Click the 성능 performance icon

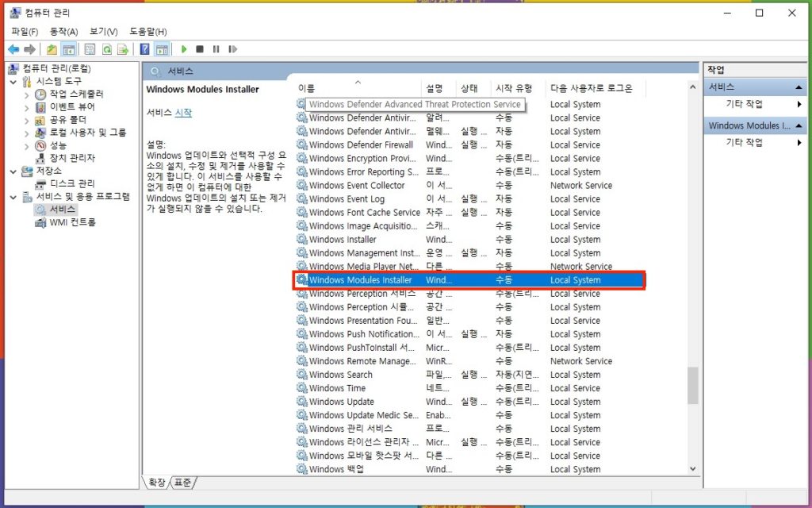pyautogui.click(x=40, y=146)
